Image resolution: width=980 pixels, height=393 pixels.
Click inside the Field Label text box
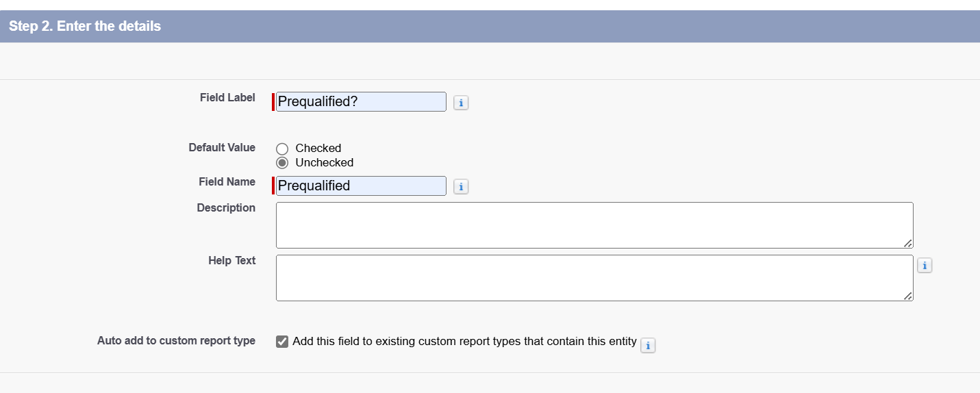click(361, 102)
